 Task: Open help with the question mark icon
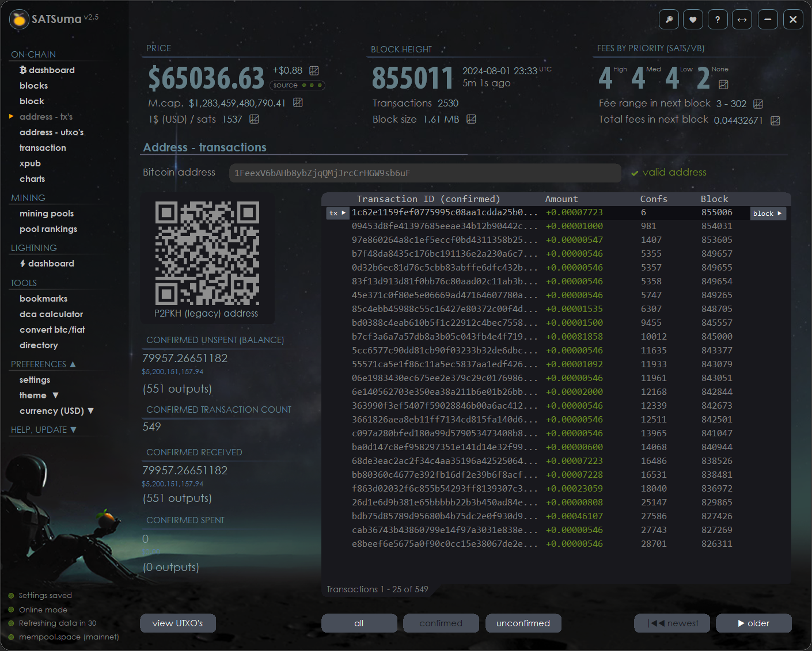(x=717, y=20)
